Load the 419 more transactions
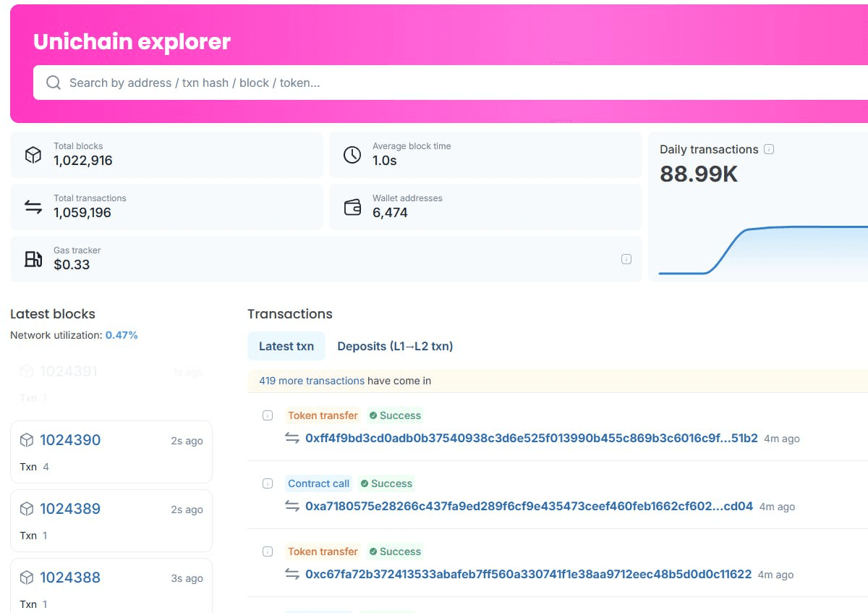The height and width of the screenshot is (613, 868). 312,381
